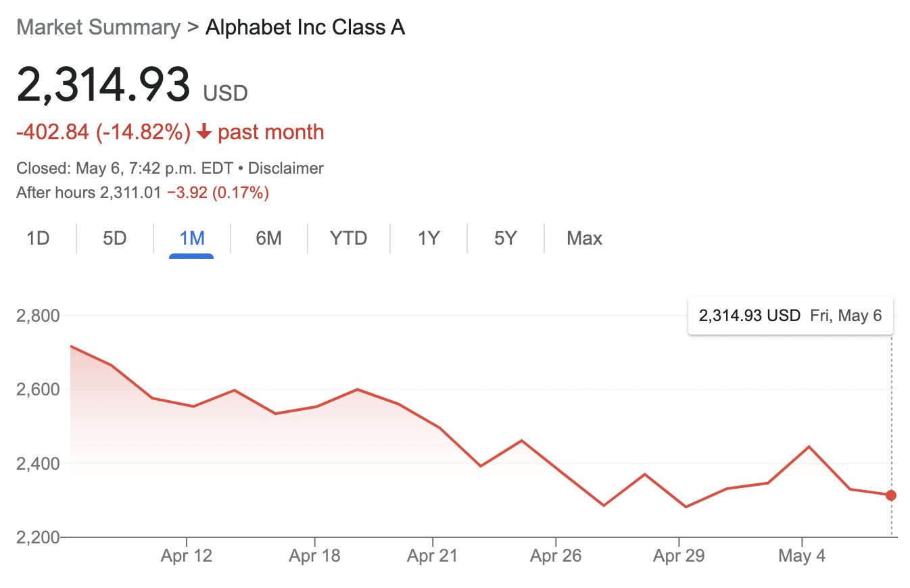910x588 pixels.
Task: Click the May 4 axis label
Action: (x=802, y=556)
